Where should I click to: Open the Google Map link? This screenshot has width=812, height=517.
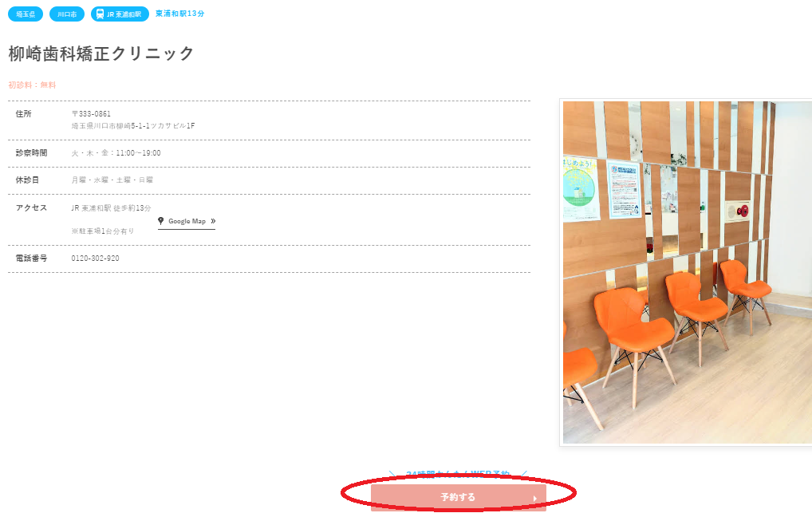[x=187, y=221]
